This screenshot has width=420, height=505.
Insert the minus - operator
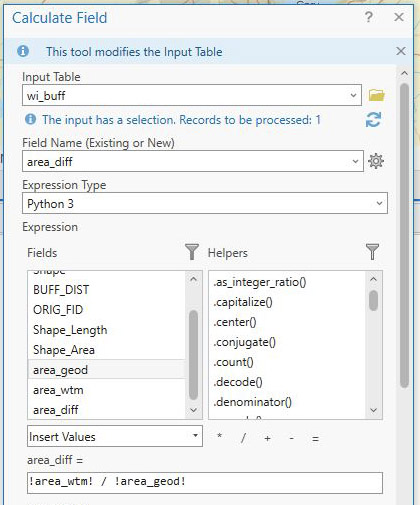[x=291, y=438]
